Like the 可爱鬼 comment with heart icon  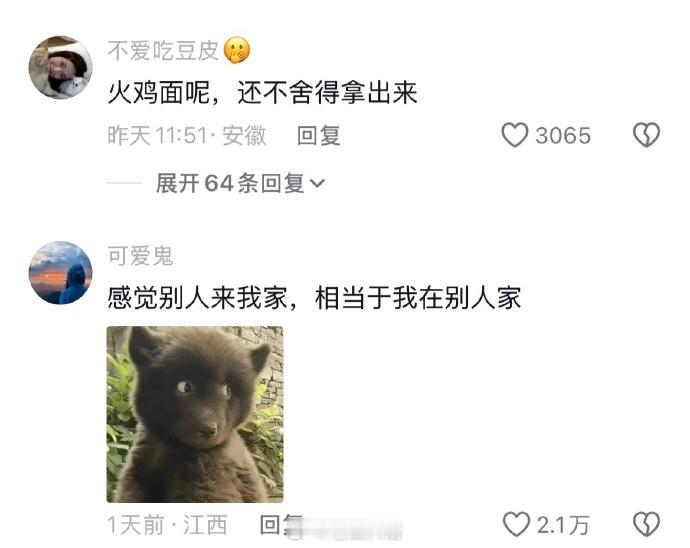(515, 524)
